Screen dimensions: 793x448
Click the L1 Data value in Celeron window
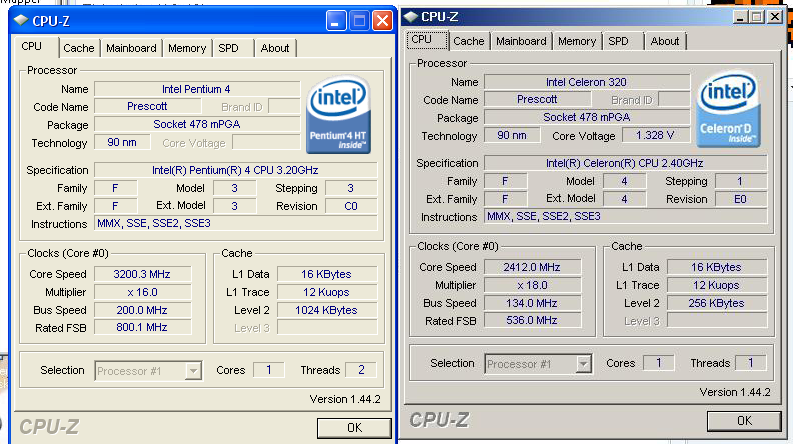pyautogui.click(x=717, y=267)
